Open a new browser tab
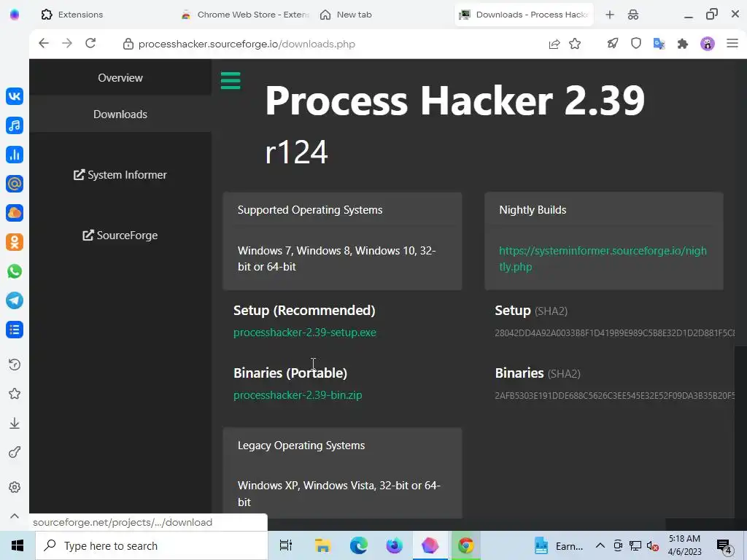The image size is (747, 560). (x=610, y=15)
